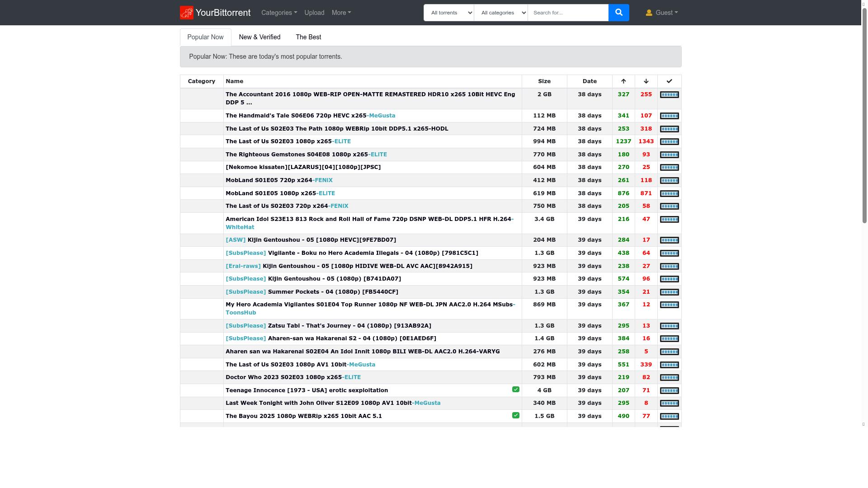The height and width of the screenshot is (488, 868).
Task: Click the blue magnifying glass search button
Action: tap(618, 12)
